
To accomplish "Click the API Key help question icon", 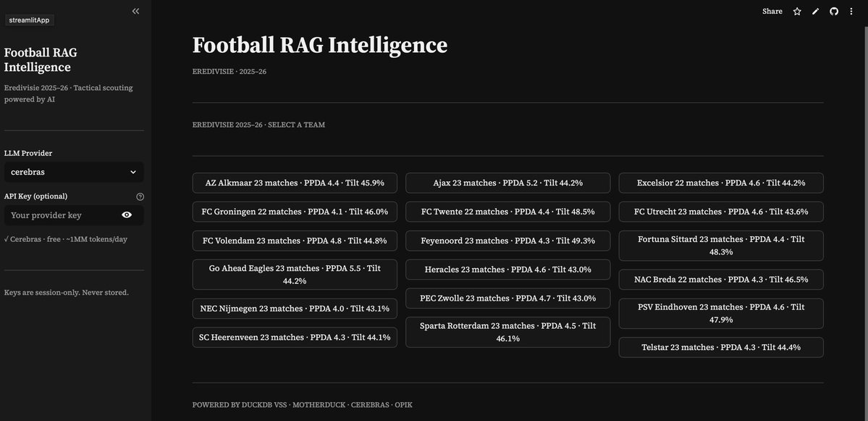I will point(140,196).
